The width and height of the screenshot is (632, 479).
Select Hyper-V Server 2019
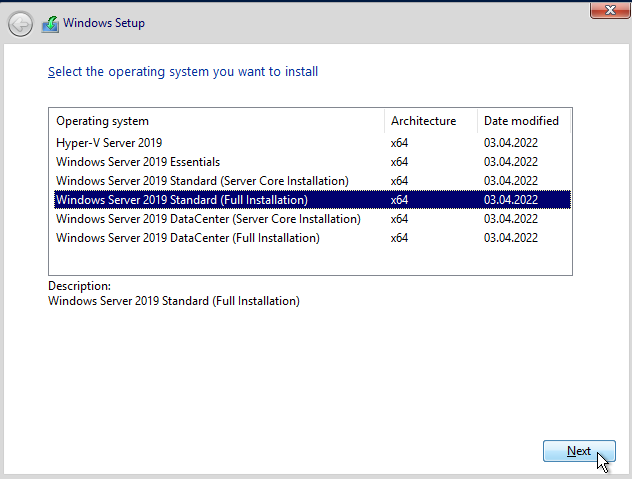[312, 143]
